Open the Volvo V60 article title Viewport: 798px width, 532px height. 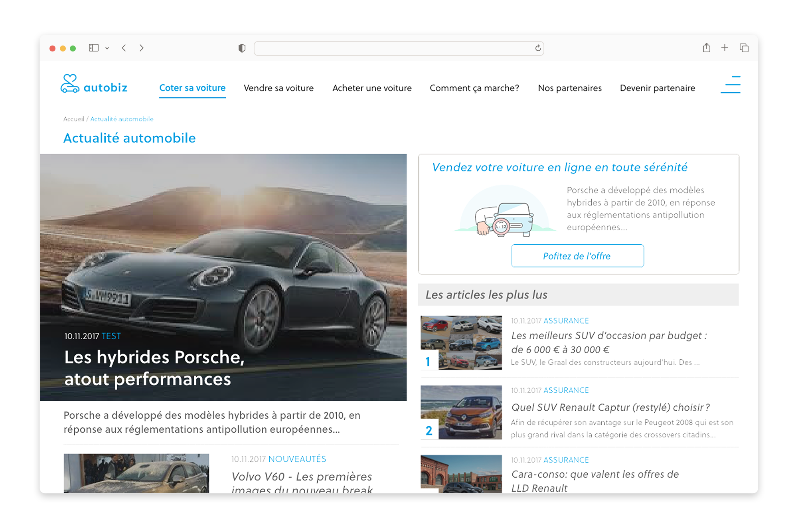tap(302, 483)
